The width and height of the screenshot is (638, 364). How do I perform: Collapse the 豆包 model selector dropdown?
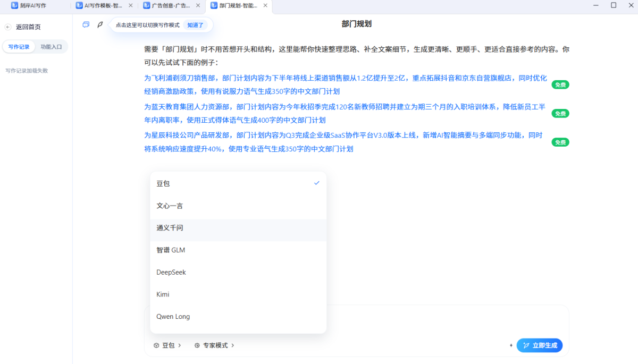(x=167, y=345)
